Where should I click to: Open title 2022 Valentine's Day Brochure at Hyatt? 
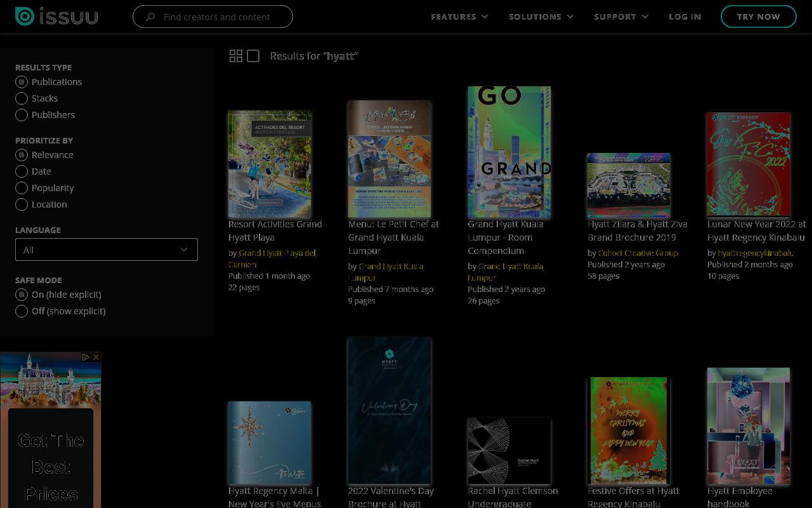391,497
